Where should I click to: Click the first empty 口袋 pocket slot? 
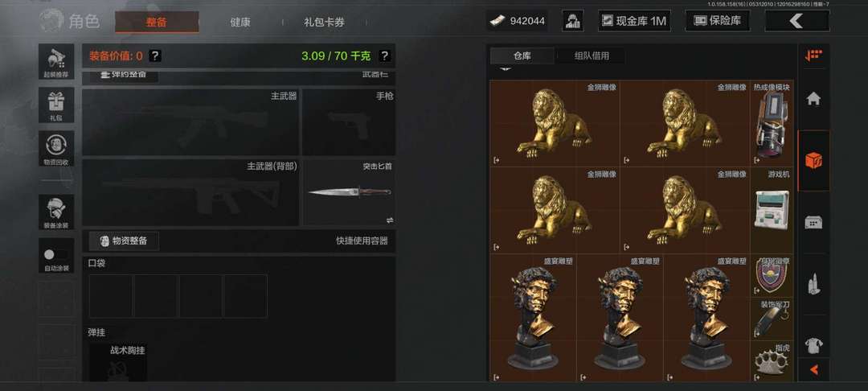pos(111,296)
